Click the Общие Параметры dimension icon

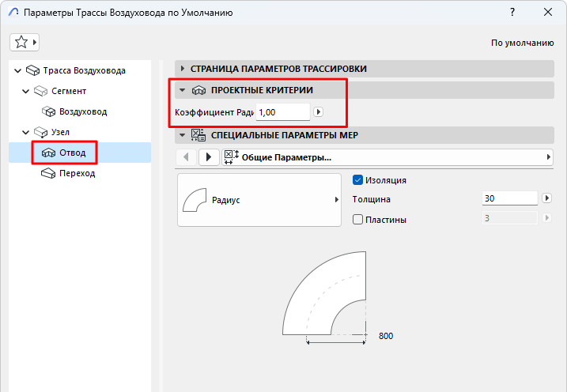coord(232,157)
